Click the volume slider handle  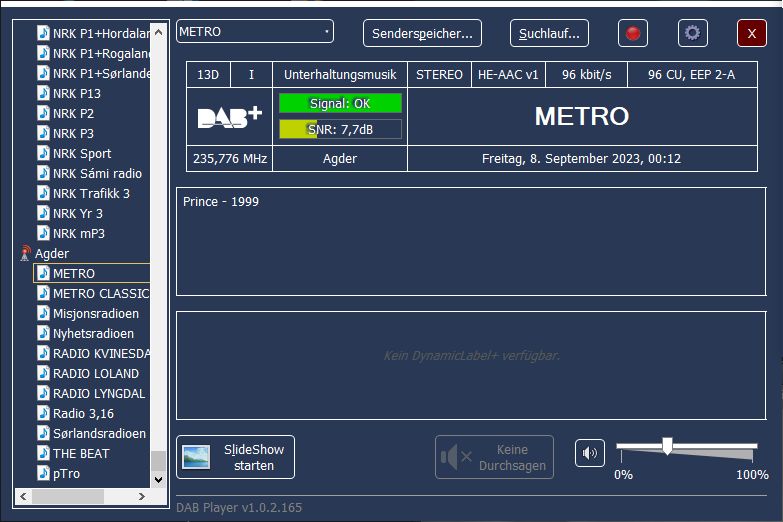click(667, 446)
